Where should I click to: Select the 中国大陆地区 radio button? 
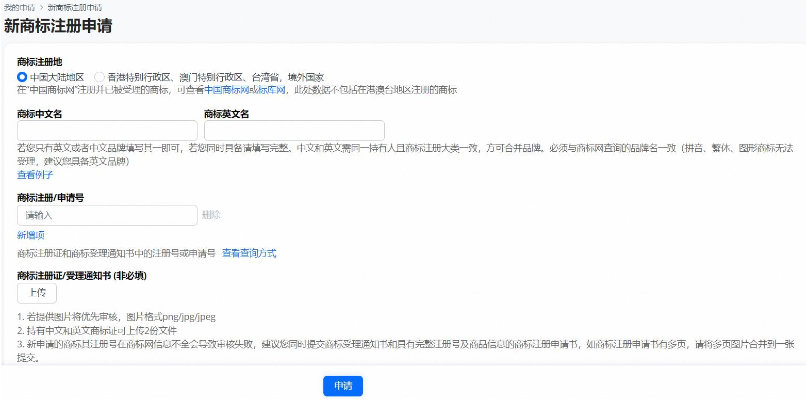[22, 76]
